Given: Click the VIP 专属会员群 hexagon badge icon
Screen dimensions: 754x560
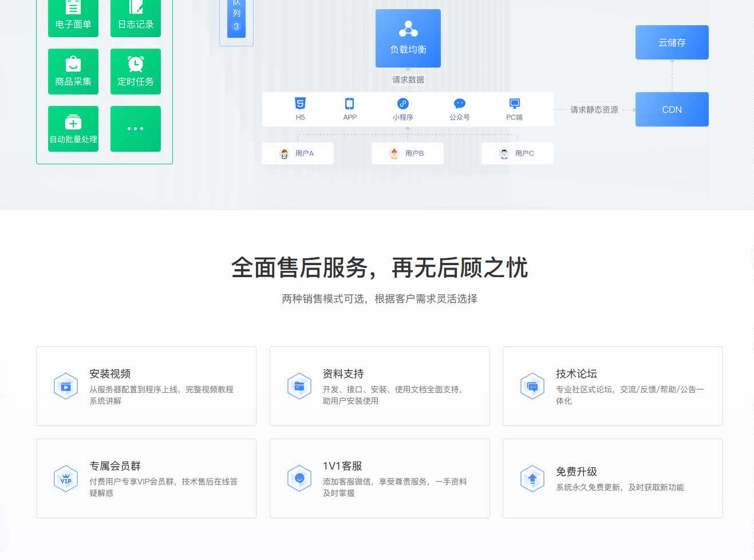Looking at the screenshot, I should click(x=65, y=478).
